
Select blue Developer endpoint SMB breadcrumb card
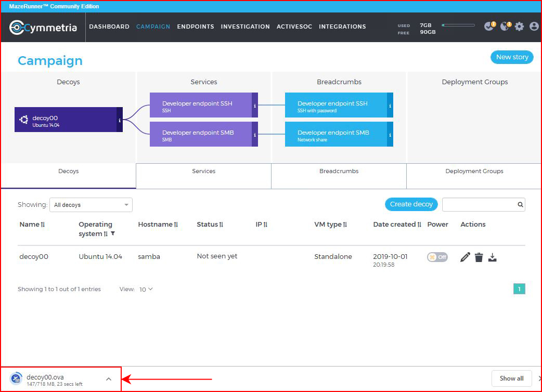[339, 134]
